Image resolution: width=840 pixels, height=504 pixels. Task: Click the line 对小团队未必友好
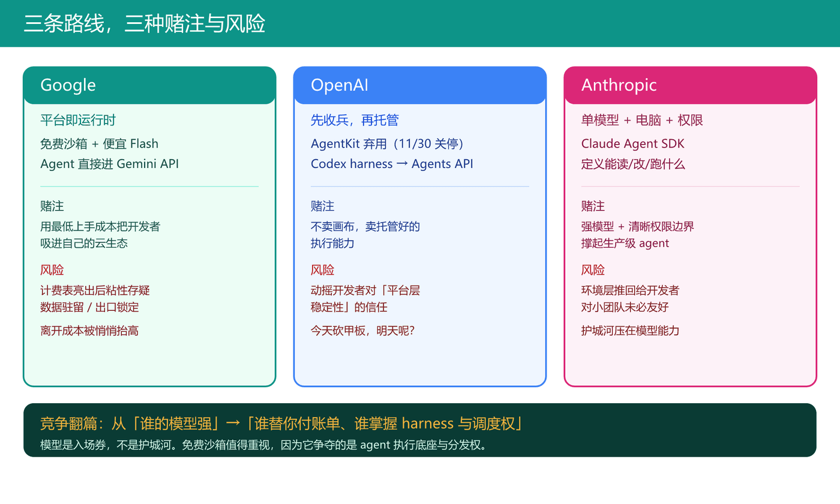625,307
